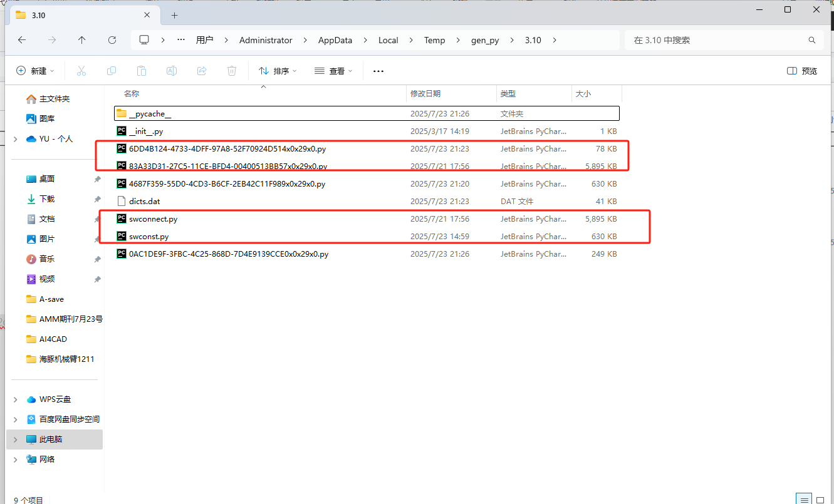
Task: Open the toolbar See more menu
Action: (378, 70)
